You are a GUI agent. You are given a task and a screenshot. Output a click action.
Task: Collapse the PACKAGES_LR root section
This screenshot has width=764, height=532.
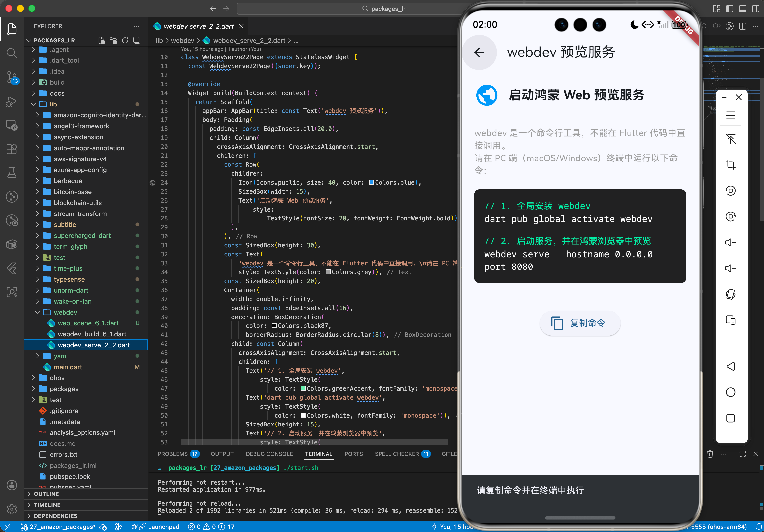click(54, 40)
